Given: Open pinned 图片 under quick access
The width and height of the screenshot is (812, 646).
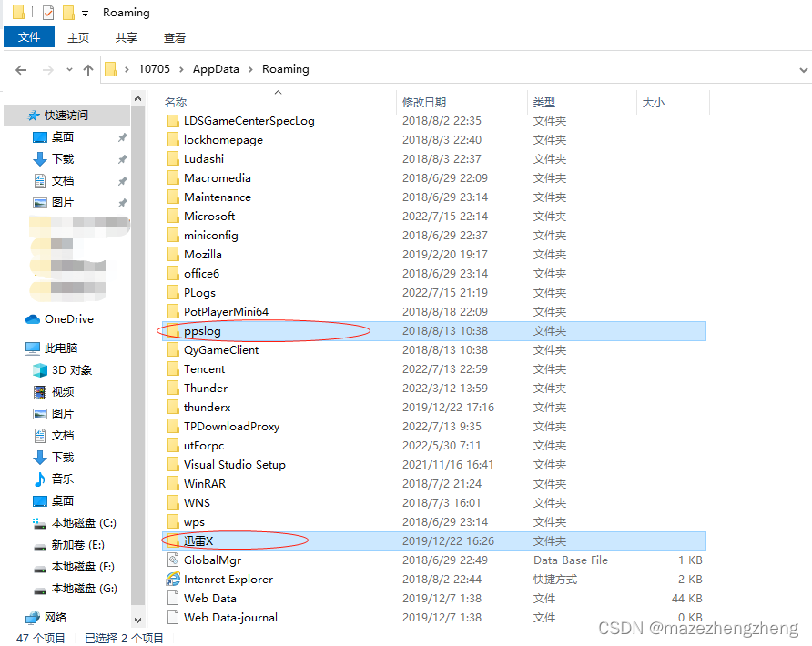Looking at the screenshot, I should [x=62, y=202].
